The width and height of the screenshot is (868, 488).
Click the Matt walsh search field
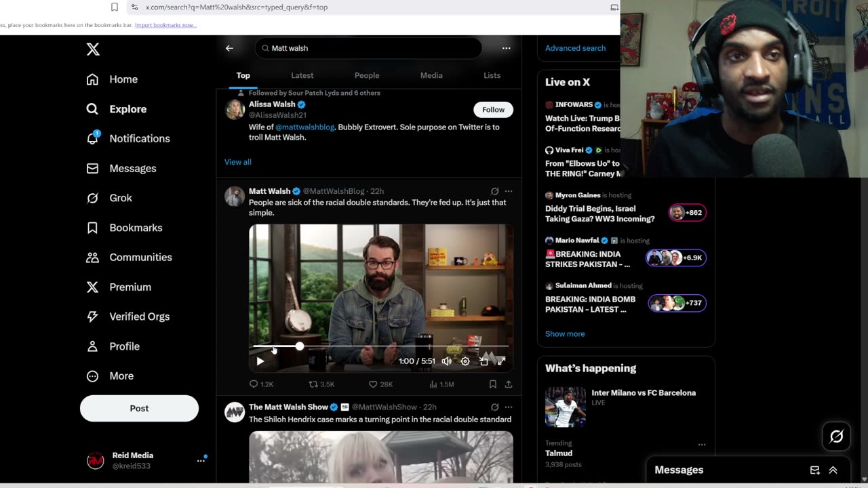(368, 48)
